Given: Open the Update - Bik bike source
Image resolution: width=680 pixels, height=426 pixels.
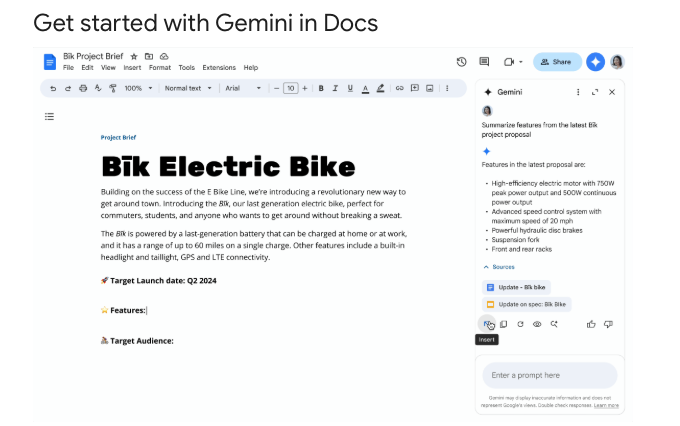Looking at the screenshot, I should (x=517, y=287).
